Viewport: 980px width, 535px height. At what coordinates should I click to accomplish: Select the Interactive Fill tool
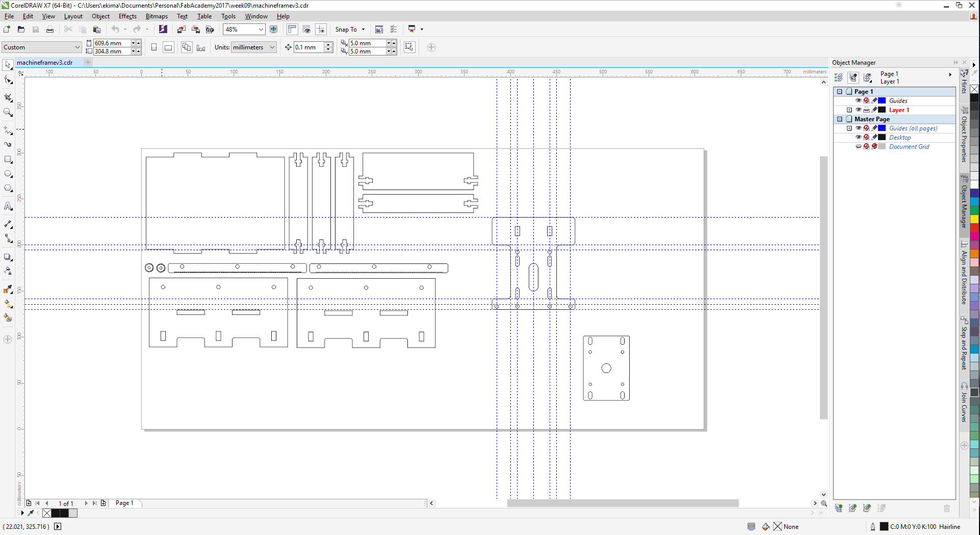[x=8, y=304]
